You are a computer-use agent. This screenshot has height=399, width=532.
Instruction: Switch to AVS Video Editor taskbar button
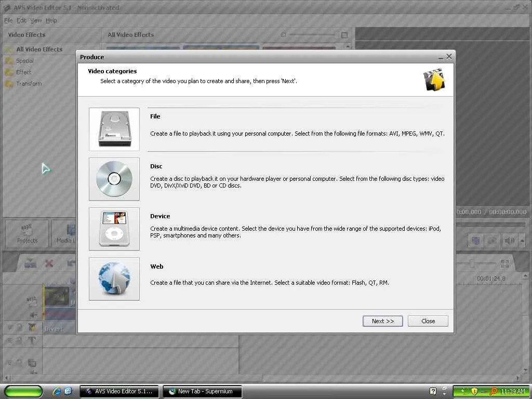click(119, 391)
